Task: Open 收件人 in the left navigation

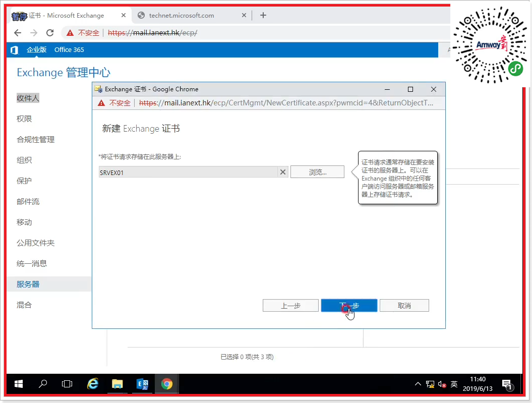Action: 28,98
